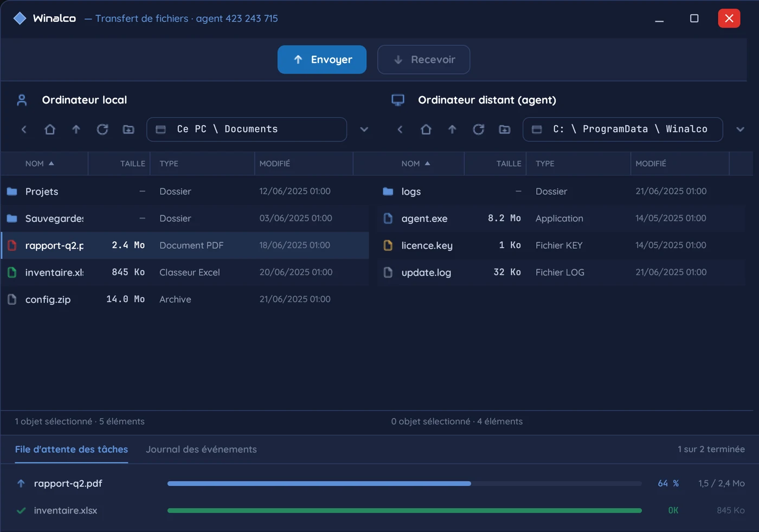Click the Recevoir button

click(x=423, y=60)
